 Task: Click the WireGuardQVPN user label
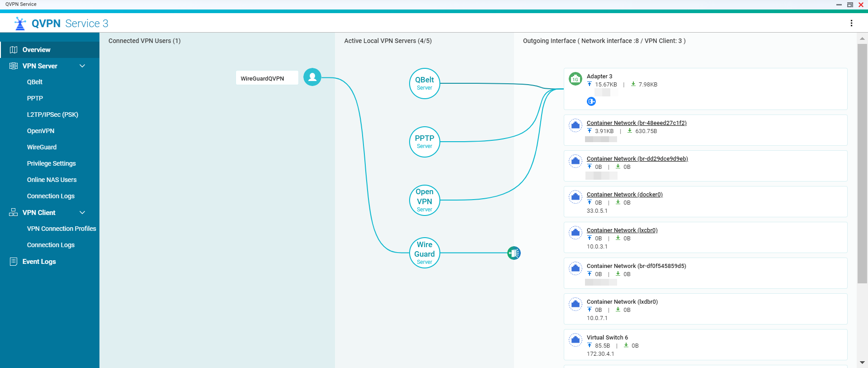[x=263, y=78]
